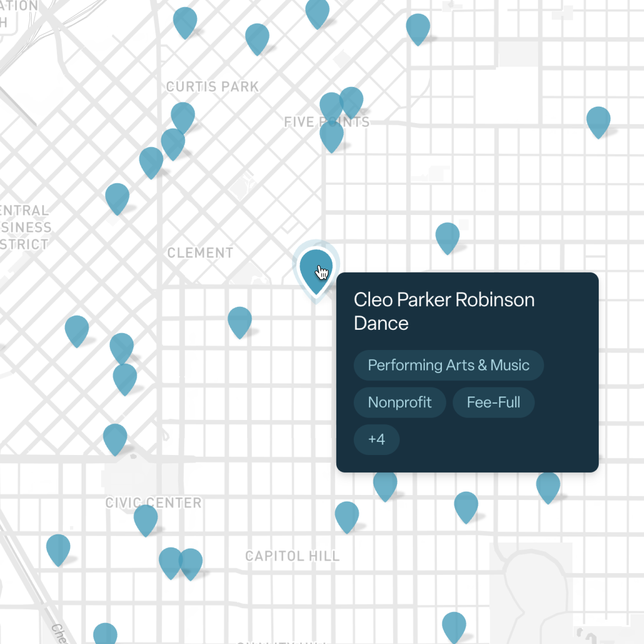This screenshot has height=644, width=644.
Task: Click the lone pin at far right edge
Action: [598, 122]
